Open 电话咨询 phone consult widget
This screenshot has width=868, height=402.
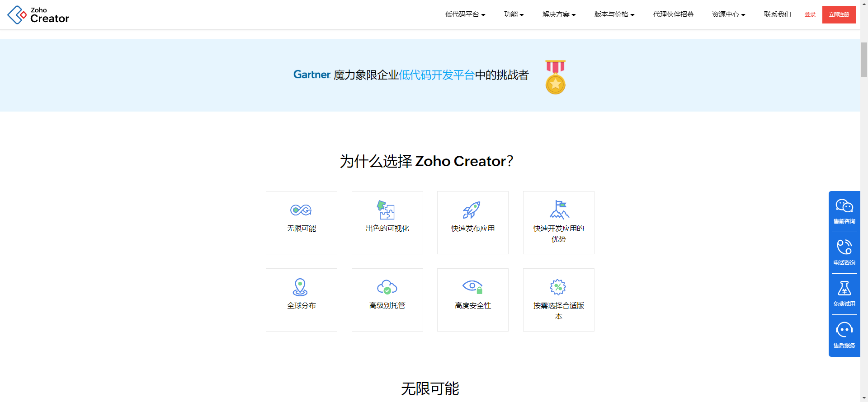click(844, 253)
